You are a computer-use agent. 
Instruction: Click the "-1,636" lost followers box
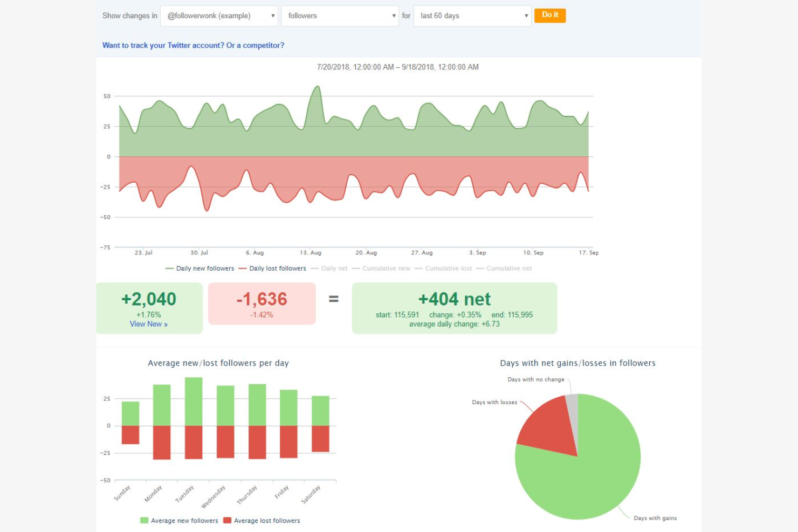262,303
